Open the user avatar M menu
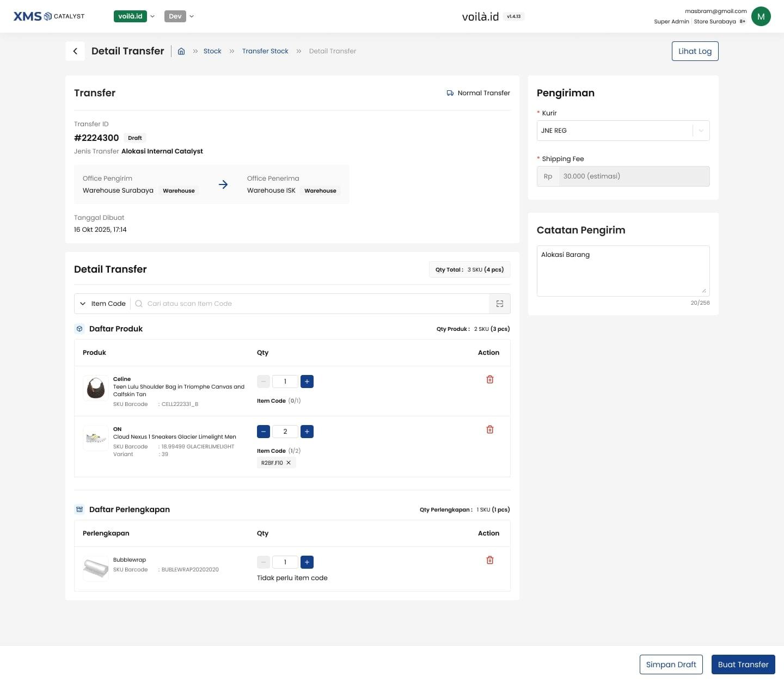Image resolution: width=784 pixels, height=683 pixels. [x=761, y=16]
